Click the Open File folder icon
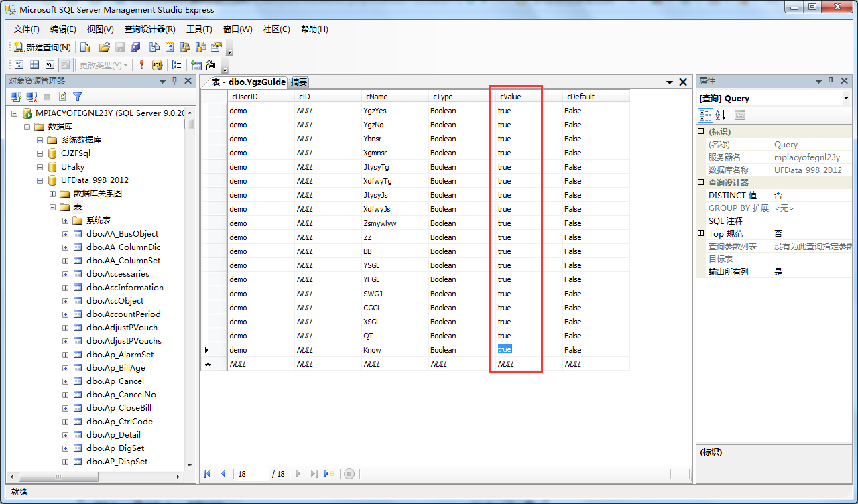The height and width of the screenshot is (504, 858). [x=104, y=47]
